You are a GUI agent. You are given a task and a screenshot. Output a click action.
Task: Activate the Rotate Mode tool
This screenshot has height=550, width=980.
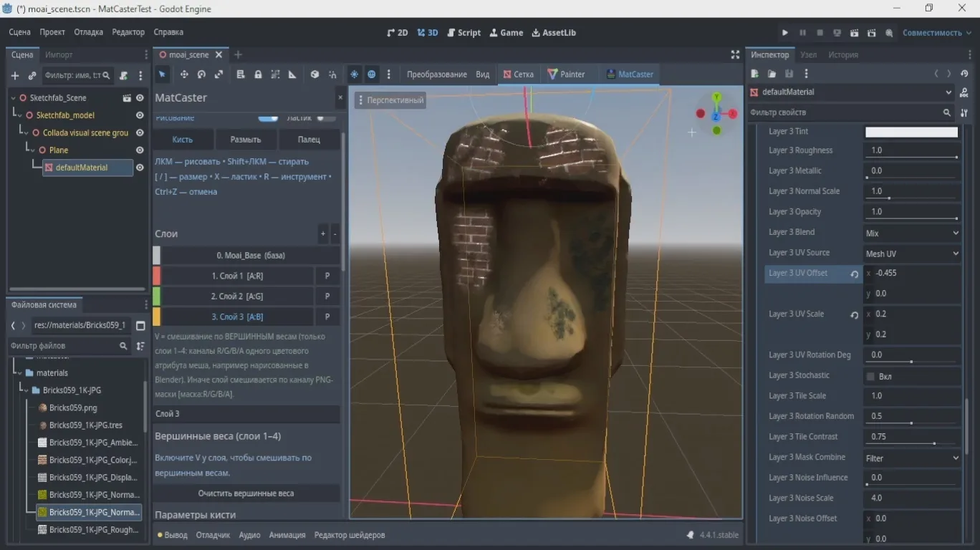(x=201, y=74)
